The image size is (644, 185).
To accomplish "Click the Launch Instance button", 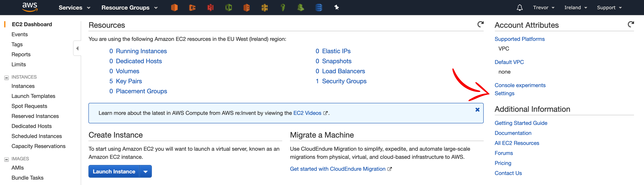I will [x=114, y=172].
